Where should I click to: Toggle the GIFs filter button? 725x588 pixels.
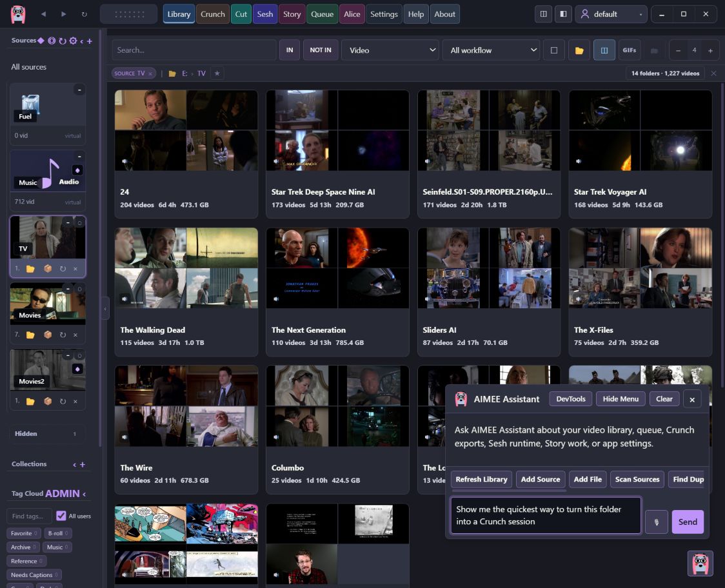click(629, 50)
